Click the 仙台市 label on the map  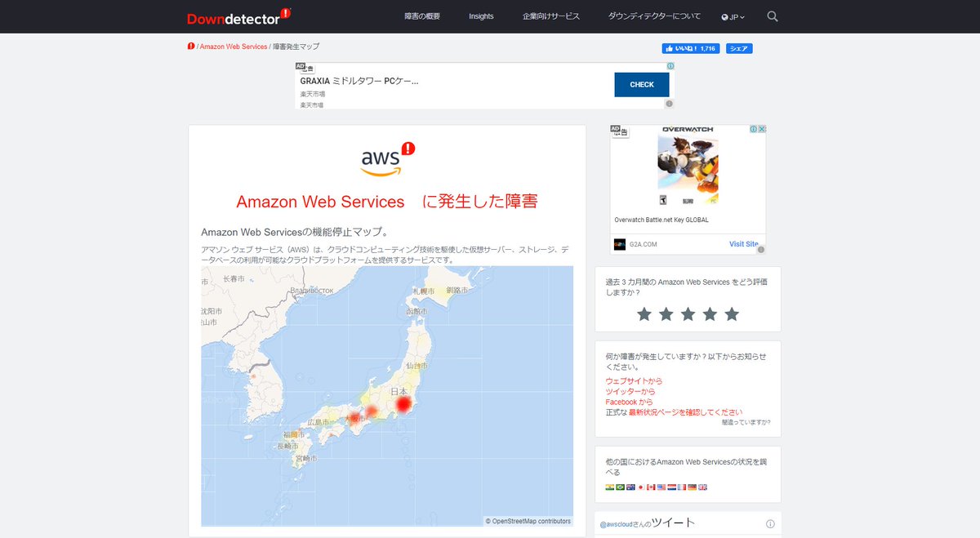coord(417,365)
